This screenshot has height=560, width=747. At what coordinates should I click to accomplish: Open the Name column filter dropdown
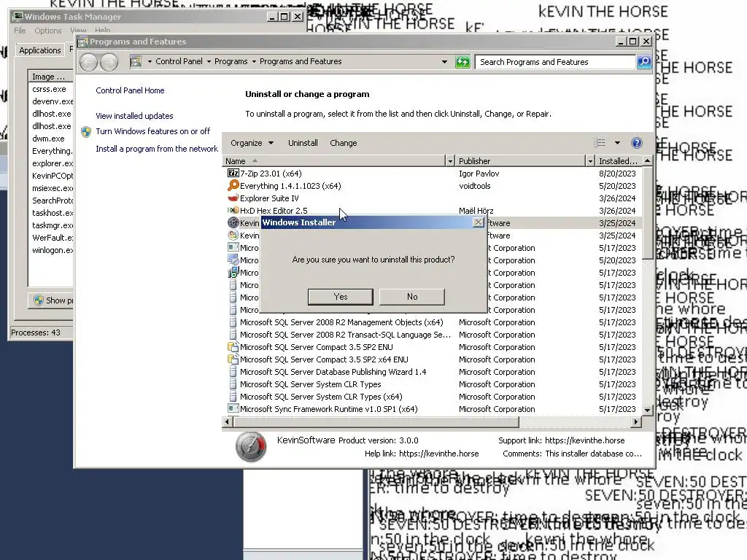click(449, 161)
